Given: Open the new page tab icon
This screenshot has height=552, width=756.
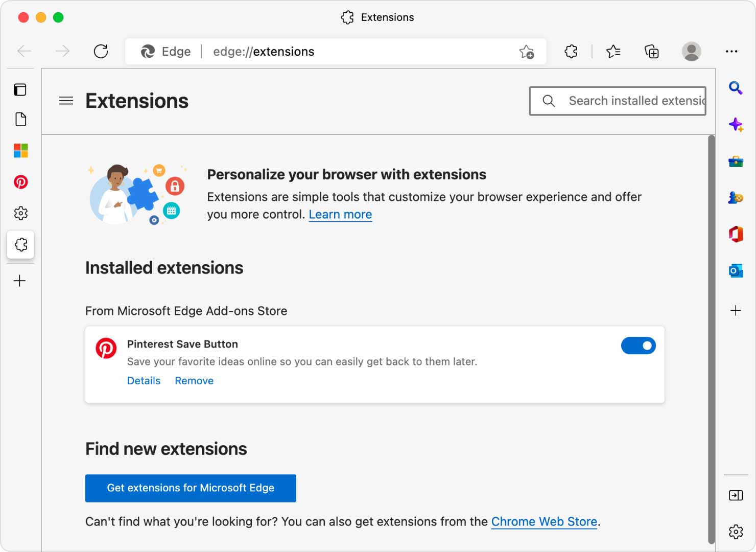Looking at the screenshot, I should [x=20, y=120].
